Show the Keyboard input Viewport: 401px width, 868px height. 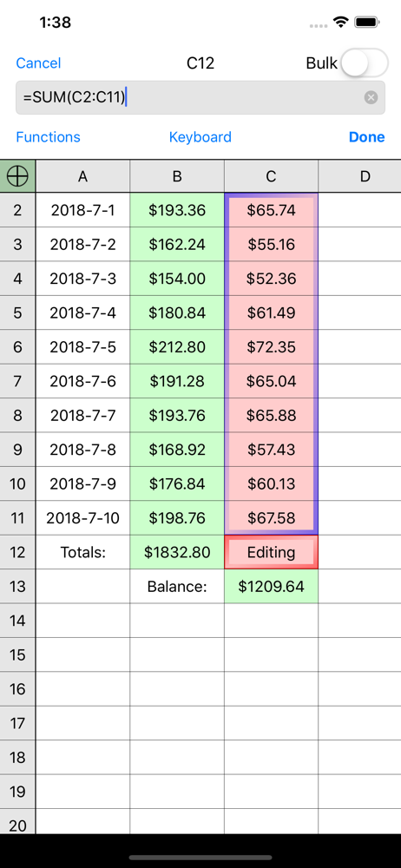point(200,137)
